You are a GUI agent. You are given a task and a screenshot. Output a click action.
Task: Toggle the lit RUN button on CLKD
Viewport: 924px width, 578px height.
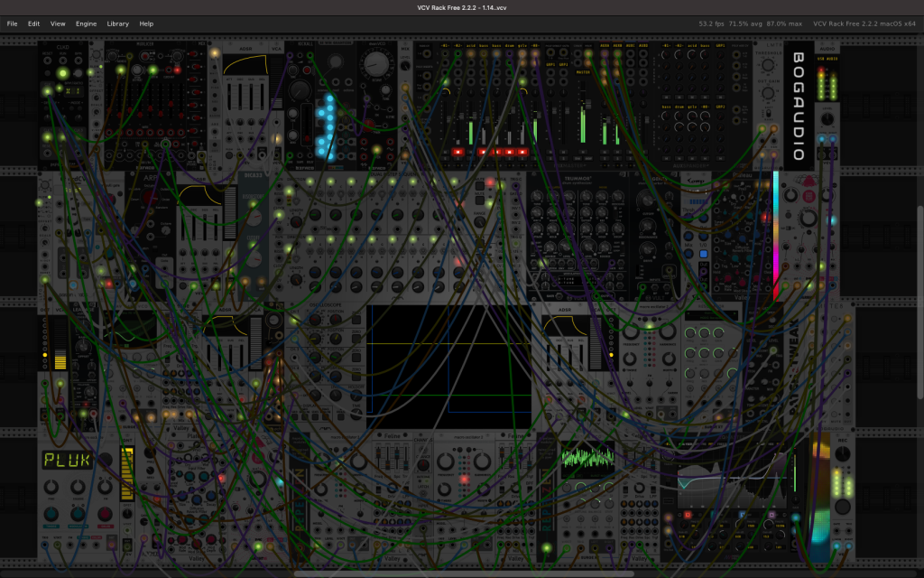[62, 73]
